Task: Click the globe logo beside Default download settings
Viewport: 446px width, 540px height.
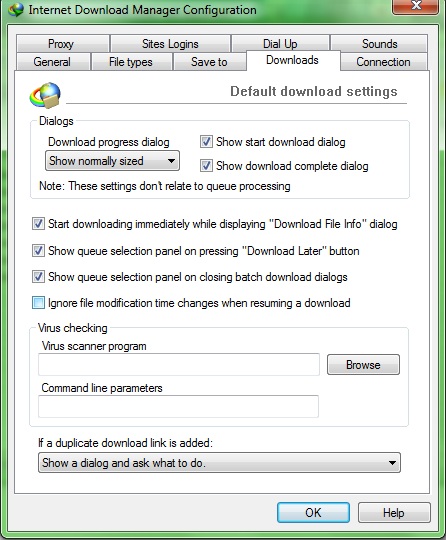Action: point(45,95)
